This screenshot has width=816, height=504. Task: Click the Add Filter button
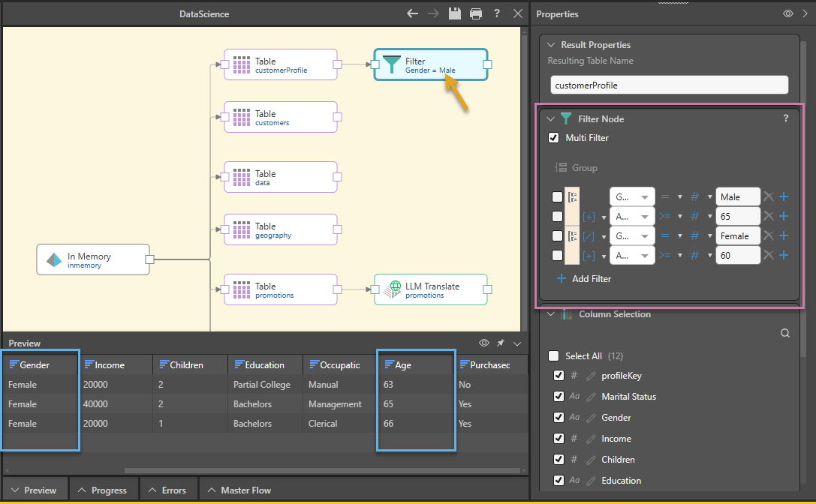(x=584, y=279)
